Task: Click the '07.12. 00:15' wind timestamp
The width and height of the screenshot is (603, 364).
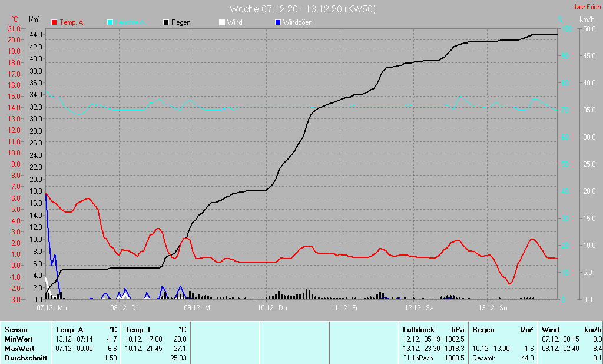Action: (561, 339)
